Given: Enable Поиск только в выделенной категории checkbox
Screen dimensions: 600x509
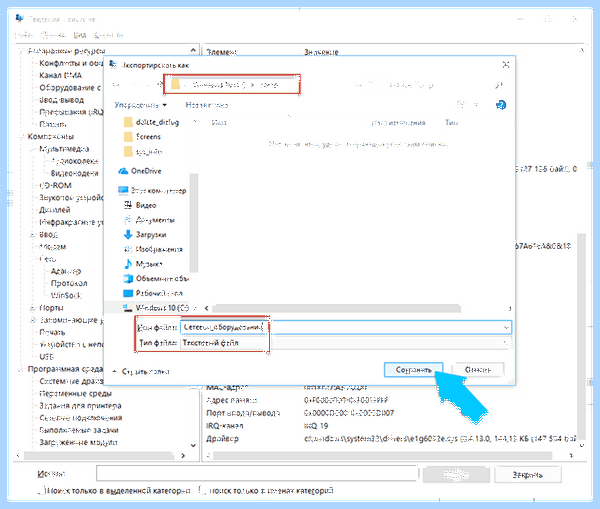Looking at the screenshot, I should tap(42, 490).
